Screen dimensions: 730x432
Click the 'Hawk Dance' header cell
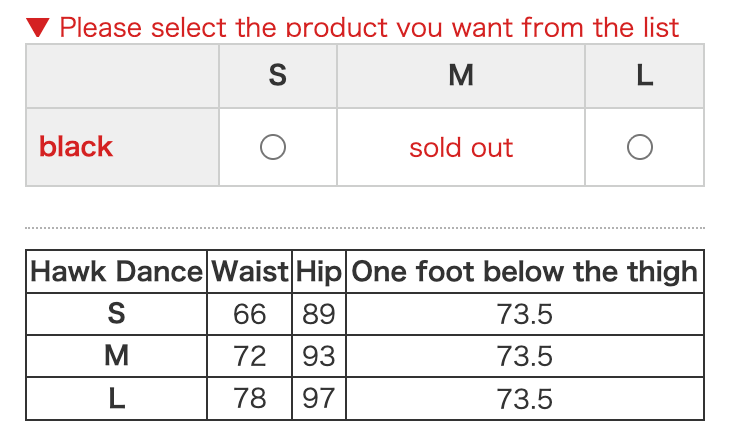pos(116,272)
